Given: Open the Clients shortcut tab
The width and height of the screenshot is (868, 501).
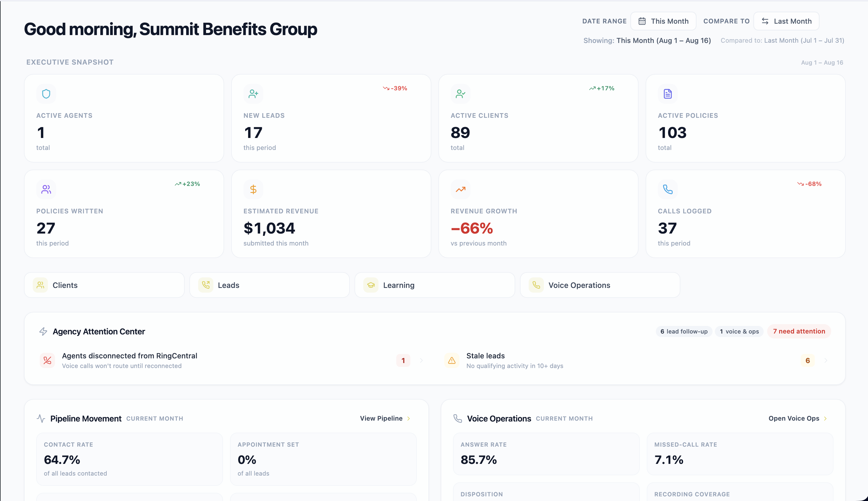Looking at the screenshot, I should (x=104, y=285).
